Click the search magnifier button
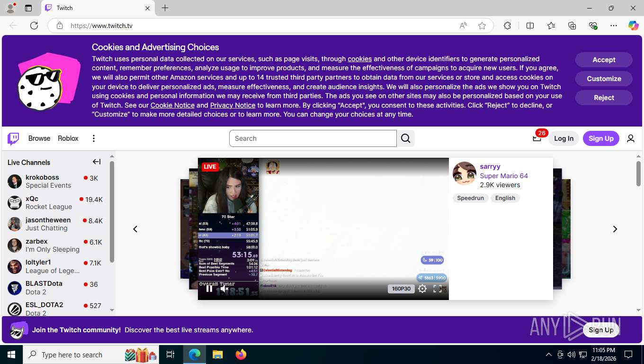This screenshot has width=644, height=364. [406, 138]
